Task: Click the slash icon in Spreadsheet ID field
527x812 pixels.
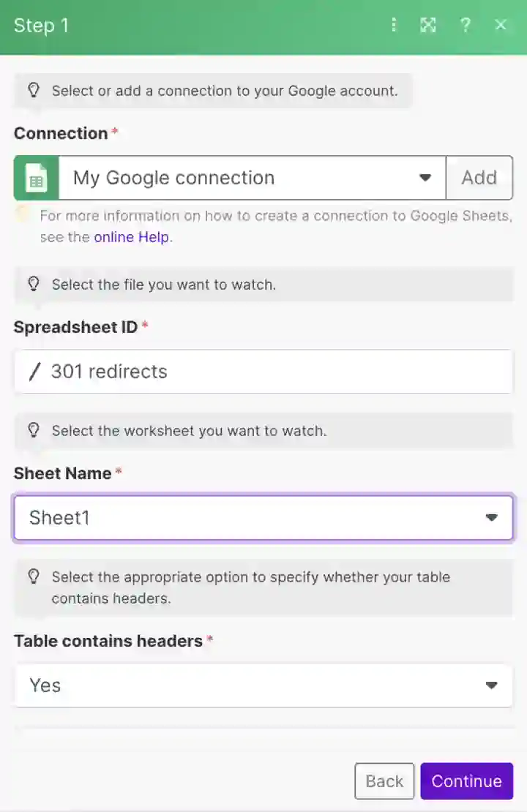Action: pyautogui.click(x=34, y=372)
